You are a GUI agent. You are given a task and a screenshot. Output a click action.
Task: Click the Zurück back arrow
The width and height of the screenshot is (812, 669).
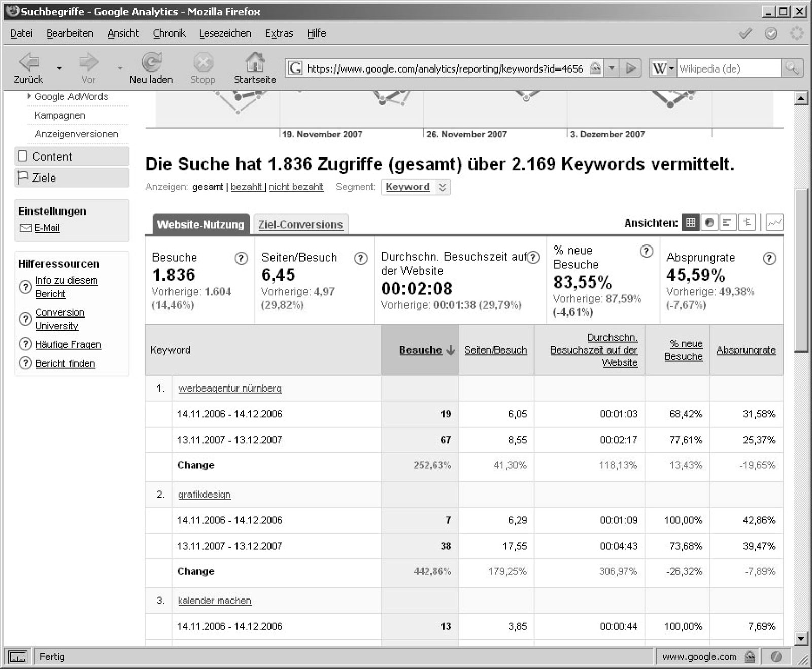(28, 63)
